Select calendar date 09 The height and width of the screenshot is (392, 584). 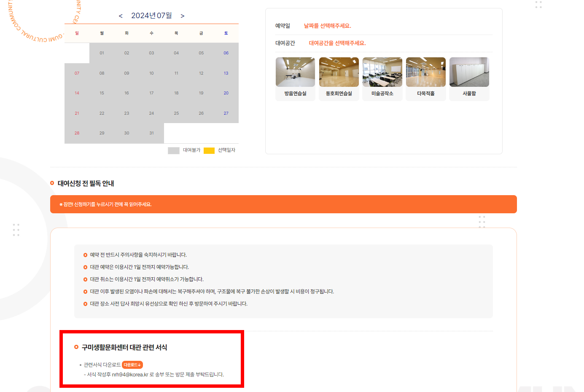point(126,73)
